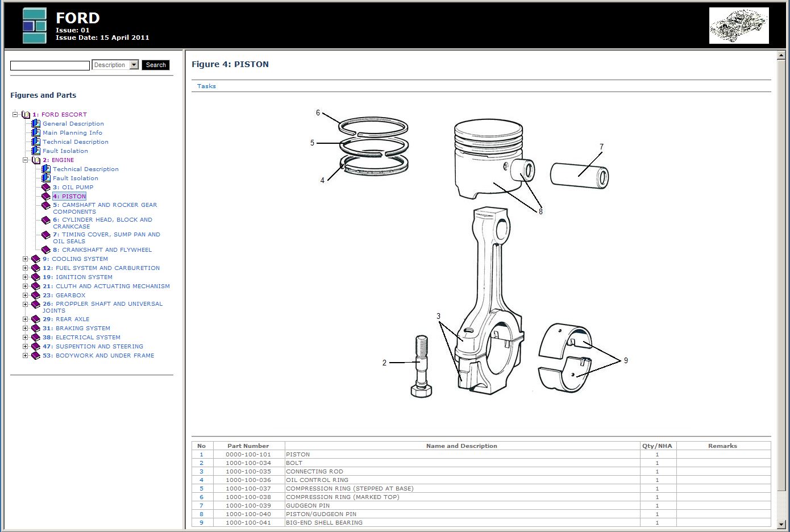This screenshot has height=532, width=790.
Task: Click the document icon beside General Description
Action: (36, 123)
